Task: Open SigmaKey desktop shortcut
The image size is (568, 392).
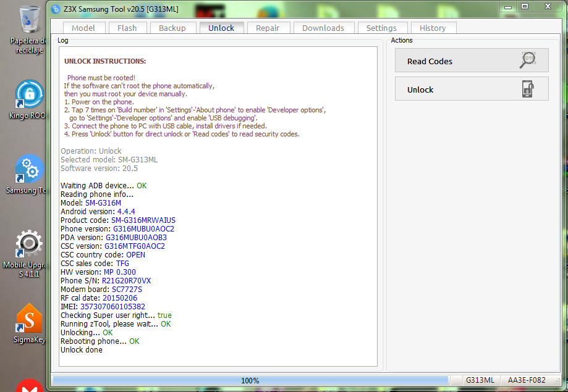Action: (28, 319)
